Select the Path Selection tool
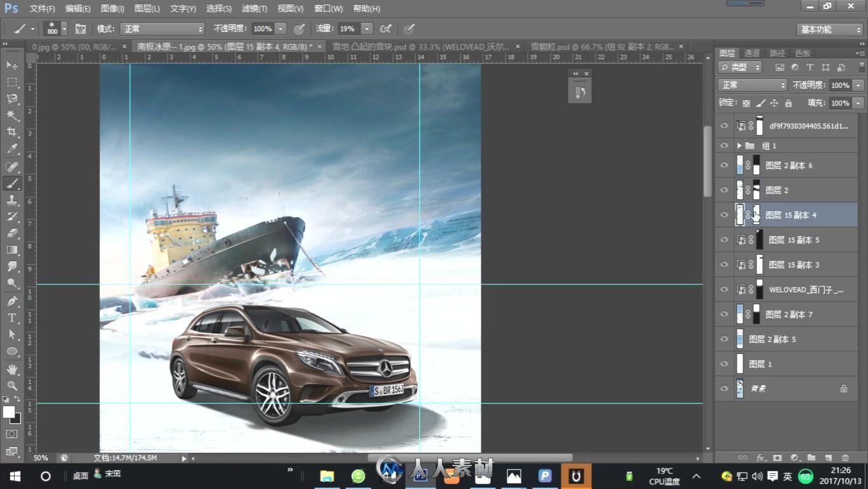The image size is (868, 489). [11, 334]
